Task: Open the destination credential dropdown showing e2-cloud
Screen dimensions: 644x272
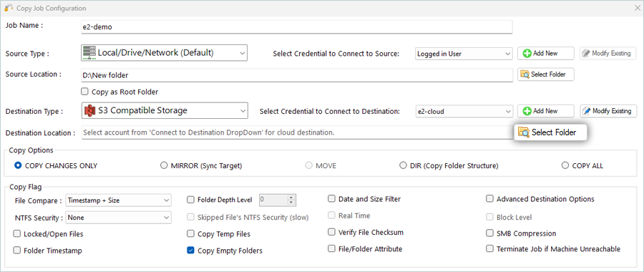Action: [x=464, y=111]
